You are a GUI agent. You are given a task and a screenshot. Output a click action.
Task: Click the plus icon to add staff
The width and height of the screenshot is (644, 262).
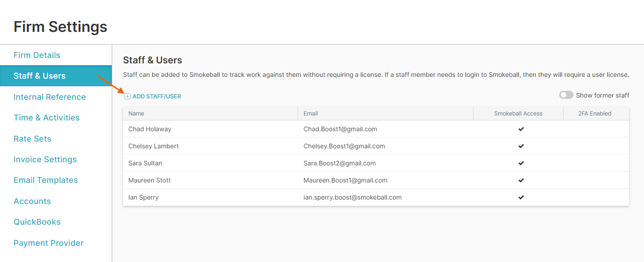[127, 96]
